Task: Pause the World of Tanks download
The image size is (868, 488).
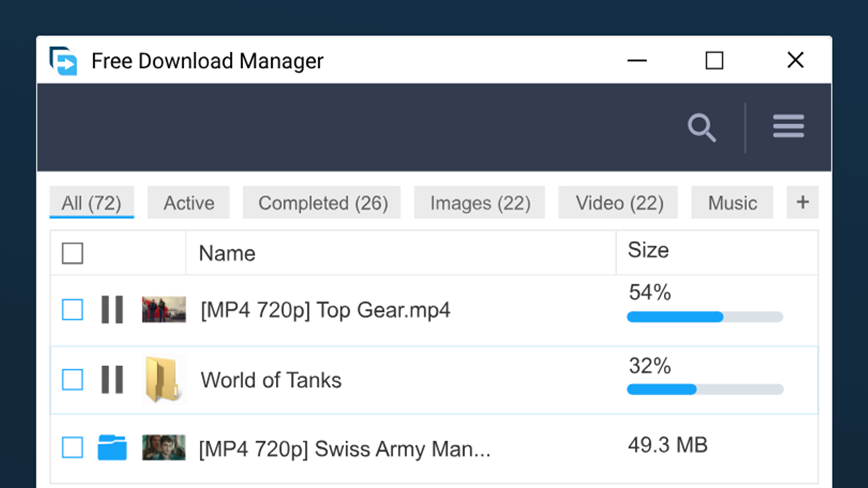Action: (112, 380)
